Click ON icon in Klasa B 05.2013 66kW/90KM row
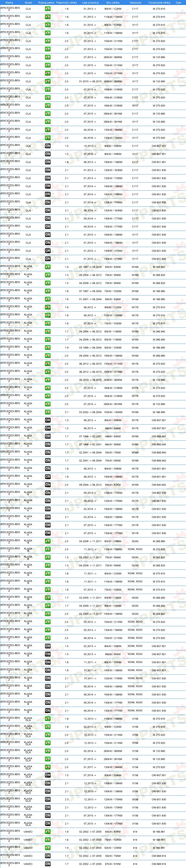This screenshot has width=186, height=868. tap(48, 654)
